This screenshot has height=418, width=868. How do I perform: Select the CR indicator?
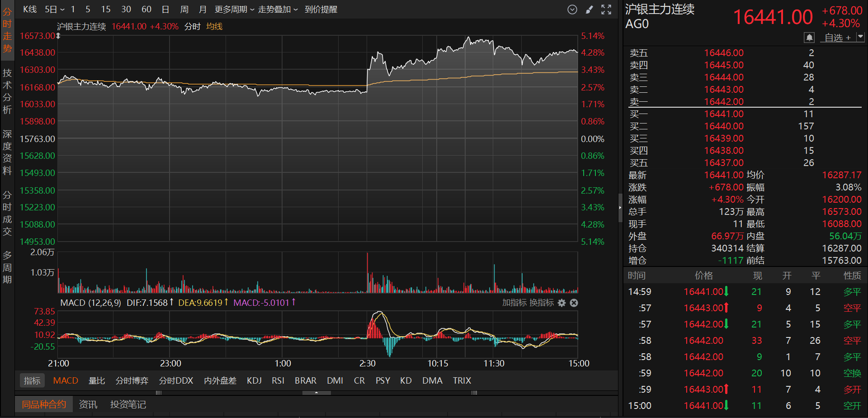click(x=359, y=381)
